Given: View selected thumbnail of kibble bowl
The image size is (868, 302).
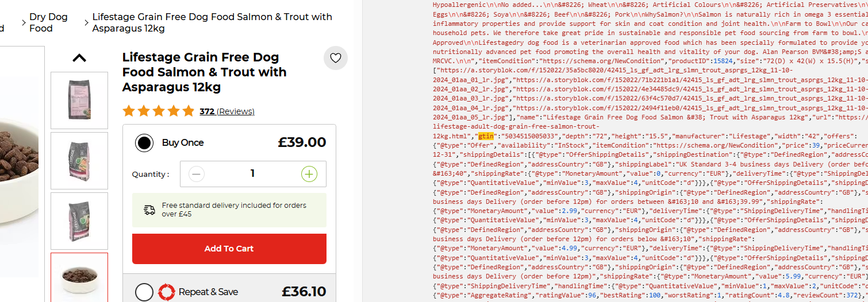Looking at the screenshot, I should 79,277.
